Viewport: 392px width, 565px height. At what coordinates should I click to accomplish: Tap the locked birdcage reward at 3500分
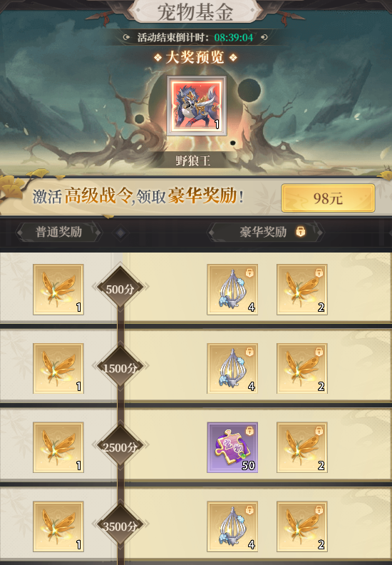(x=232, y=526)
